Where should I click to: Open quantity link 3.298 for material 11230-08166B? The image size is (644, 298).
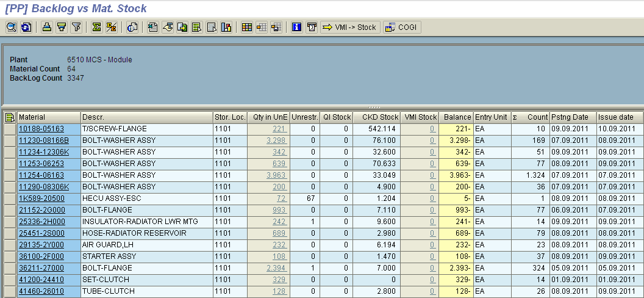(276, 140)
